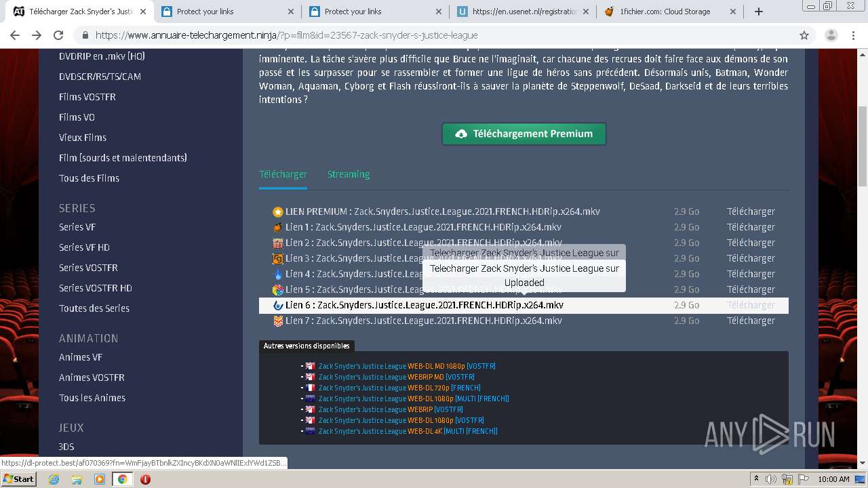
Task: Click Télécharger on the Lien 4 row
Action: [x=751, y=274]
